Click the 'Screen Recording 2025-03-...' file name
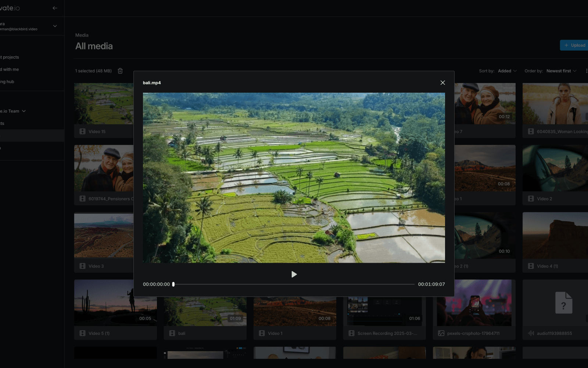The image size is (588, 368). 387,333
